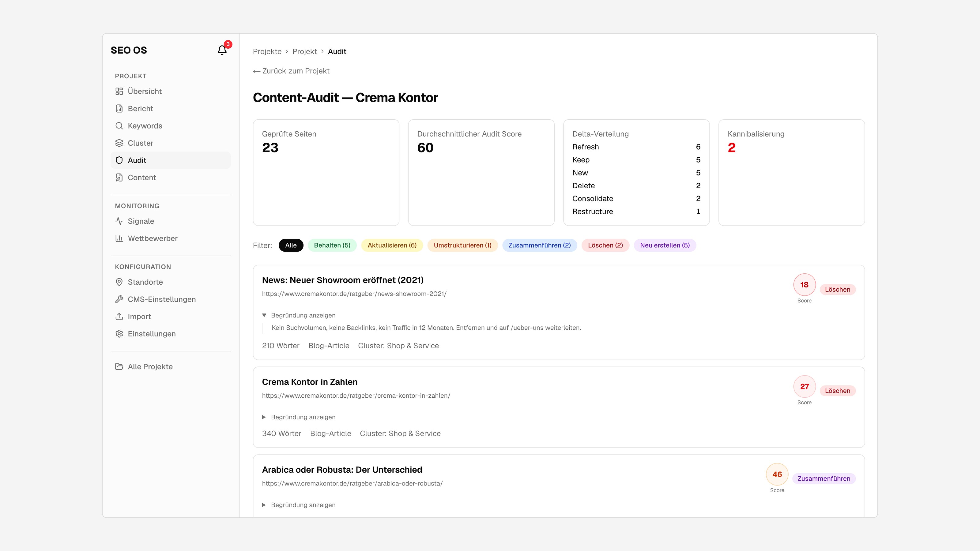
Task: Filter by Zusammenführen (2)
Action: point(539,245)
